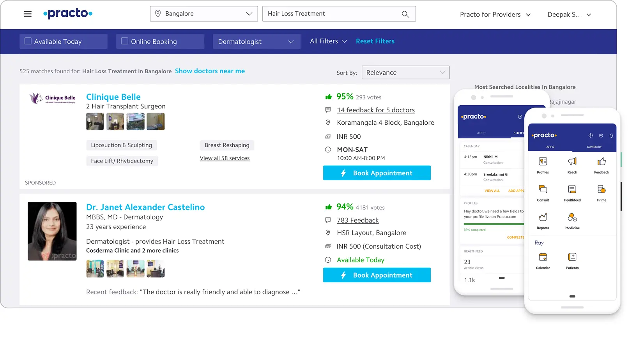644x343 pixels.
Task: Click Hair Loss Treatment search field
Action: click(x=339, y=14)
